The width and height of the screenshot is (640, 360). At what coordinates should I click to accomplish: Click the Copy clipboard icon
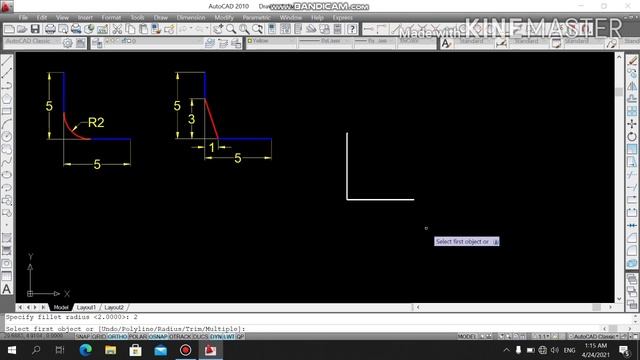point(130,29)
